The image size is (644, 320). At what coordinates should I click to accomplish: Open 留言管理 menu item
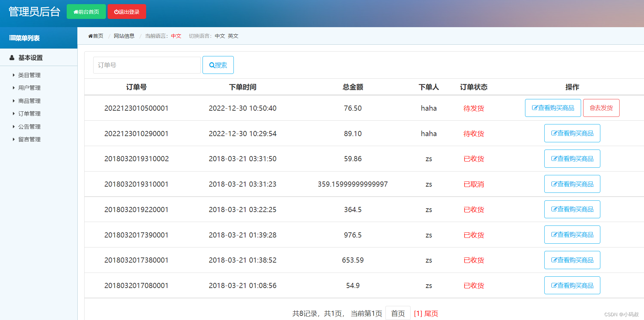pos(29,139)
